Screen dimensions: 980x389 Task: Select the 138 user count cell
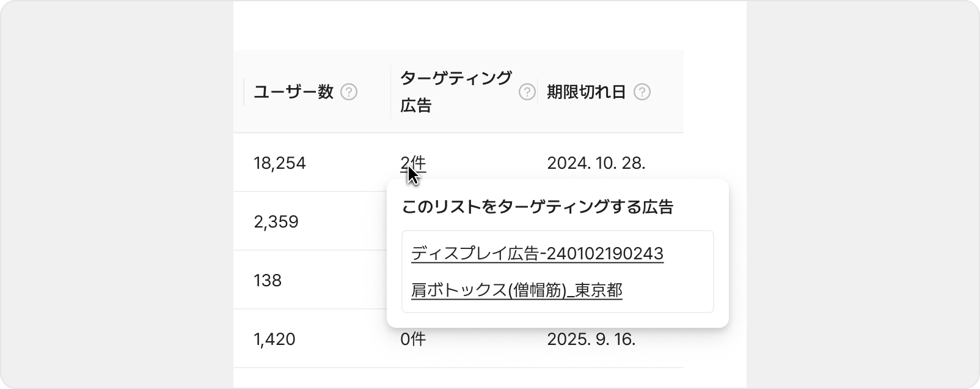(x=268, y=280)
